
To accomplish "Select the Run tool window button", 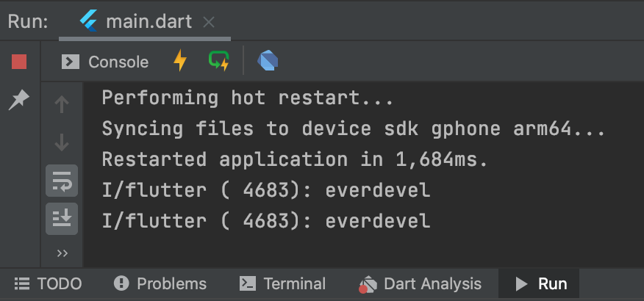I will [x=539, y=284].
